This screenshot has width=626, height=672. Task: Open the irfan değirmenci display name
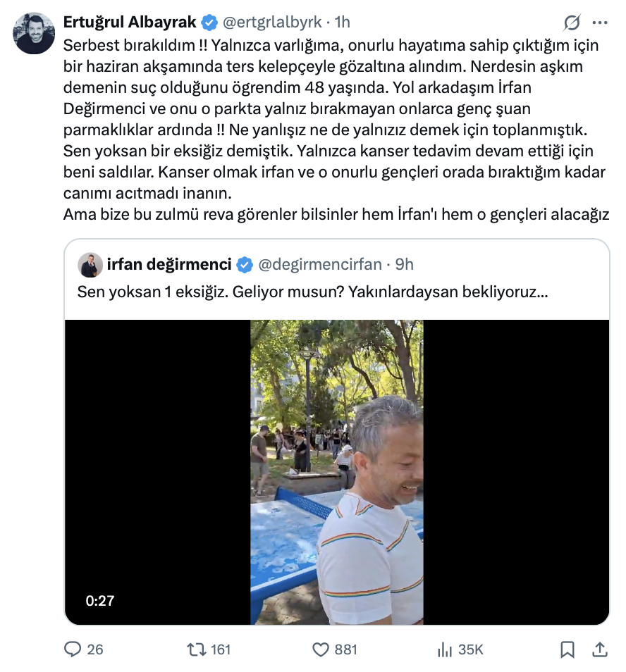pos(169,264)
